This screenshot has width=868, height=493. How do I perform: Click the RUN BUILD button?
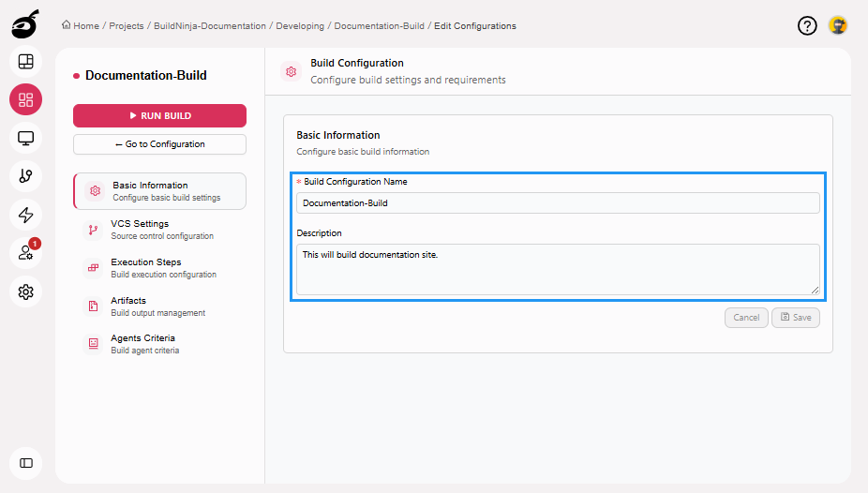(159, 115)
